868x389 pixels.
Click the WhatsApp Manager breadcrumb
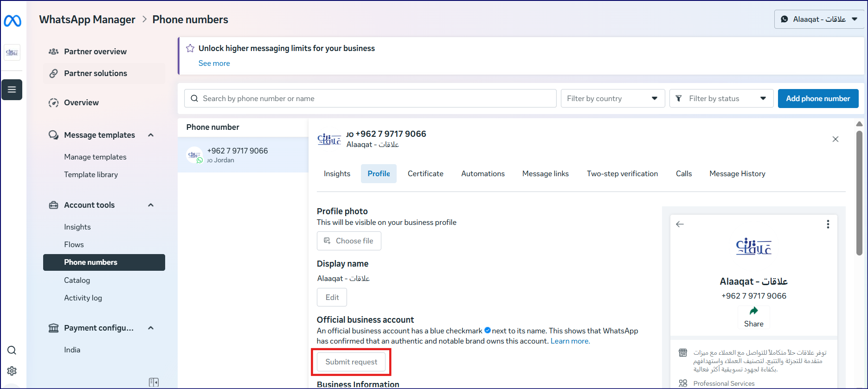pyautogui.click(x=87, y=19)
